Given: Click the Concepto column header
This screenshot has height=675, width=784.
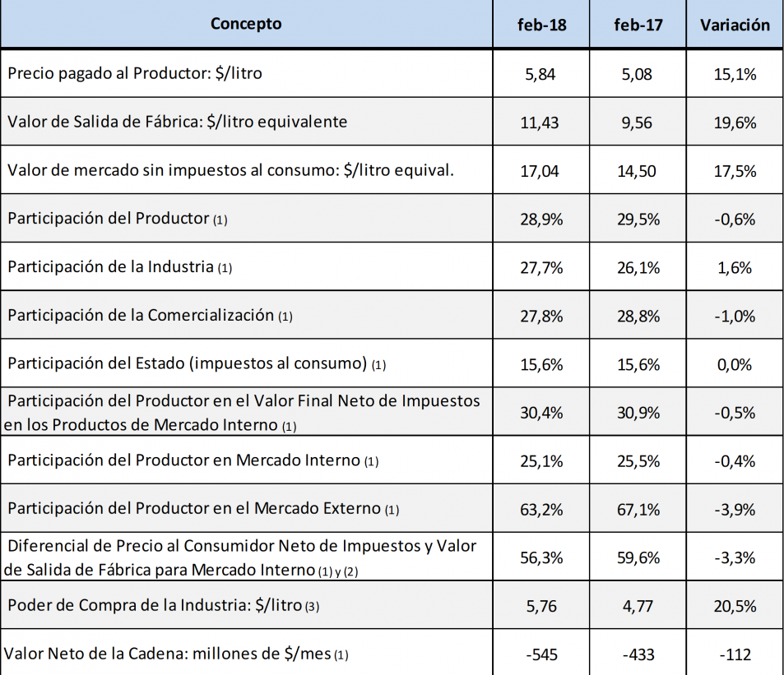Looking at the screenshot, I should 246,24.
